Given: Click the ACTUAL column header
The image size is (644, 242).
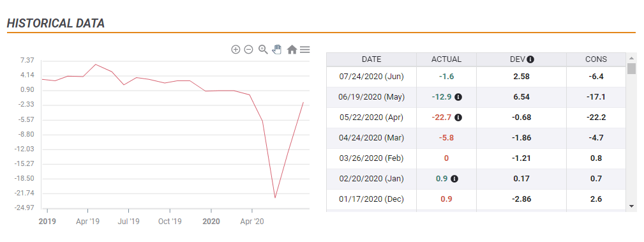Looking at the screenshot, I should tap(446, 59).
